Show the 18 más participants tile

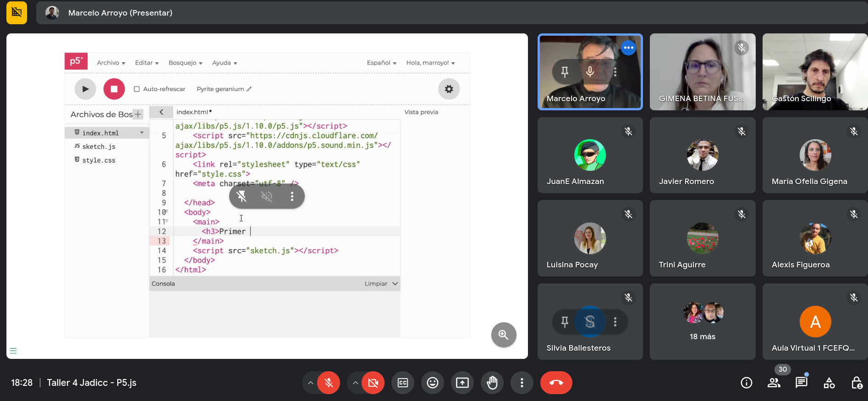703,321
